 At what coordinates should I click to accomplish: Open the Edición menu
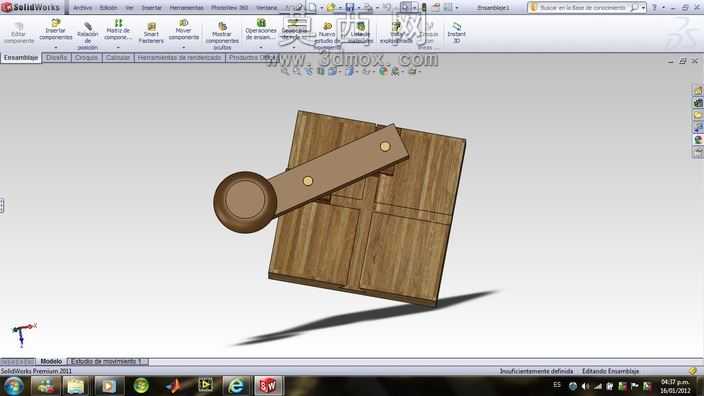(108, 8)
